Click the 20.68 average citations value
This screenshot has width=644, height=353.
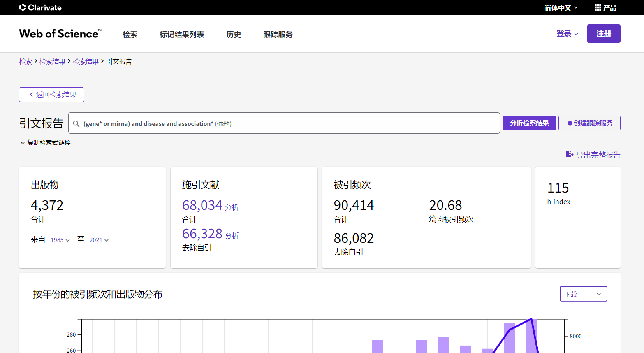pyautogui.click(x=445, y=205)
